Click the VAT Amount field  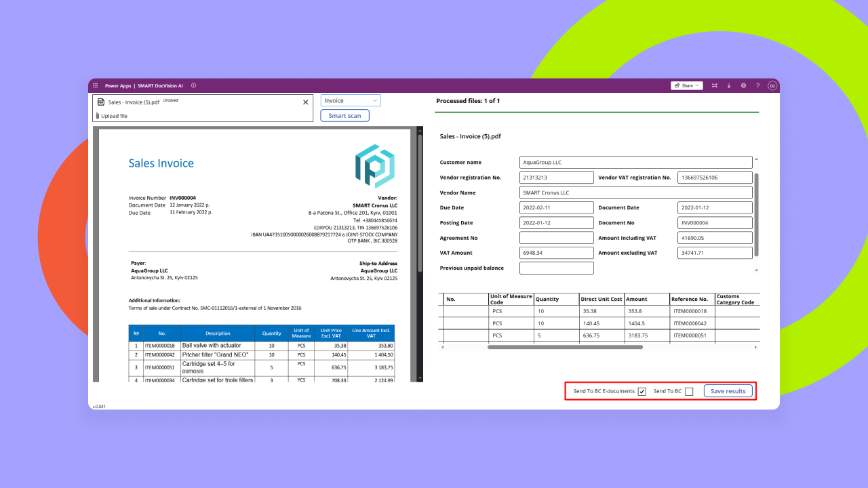pyautogui.click(x=557, y=253)
